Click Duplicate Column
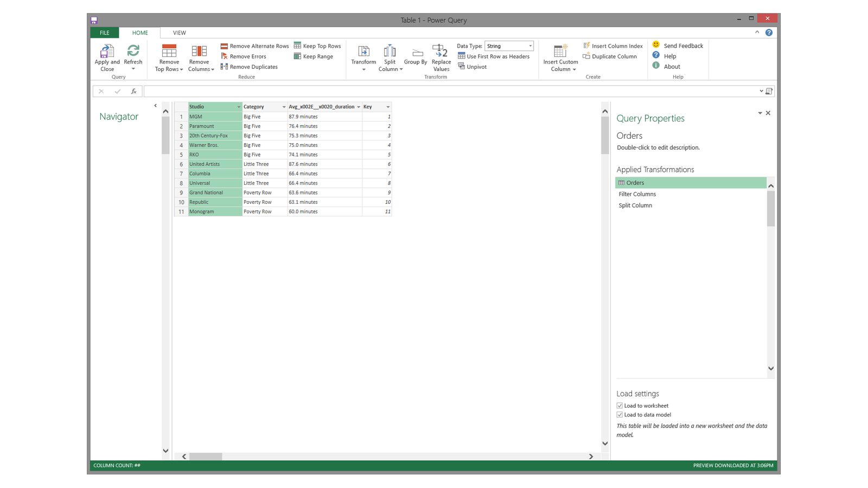 pos(610,56)
